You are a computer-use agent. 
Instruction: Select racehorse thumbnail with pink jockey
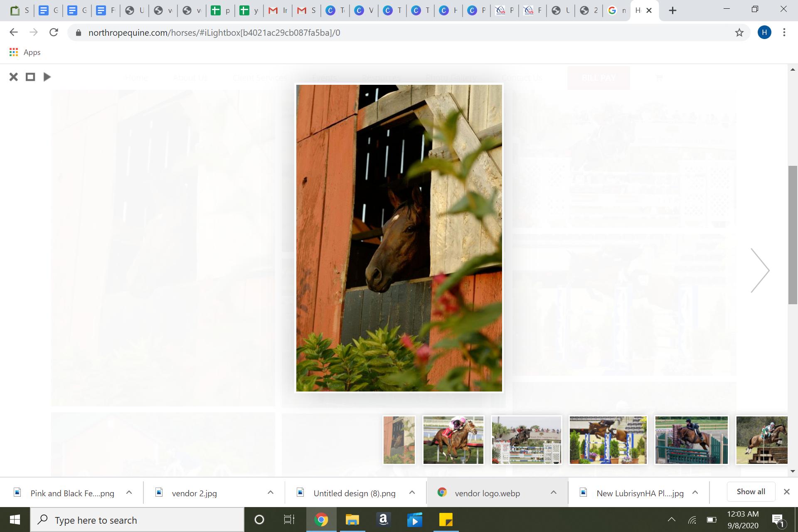pyautogui.click(x=453, y=440)
